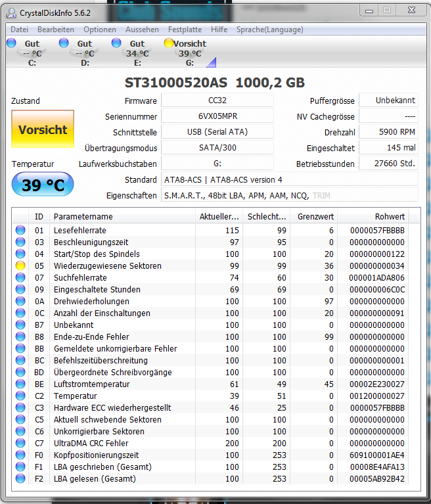Click the blue icon for Unkorrigierbare Sektoren

20,431
